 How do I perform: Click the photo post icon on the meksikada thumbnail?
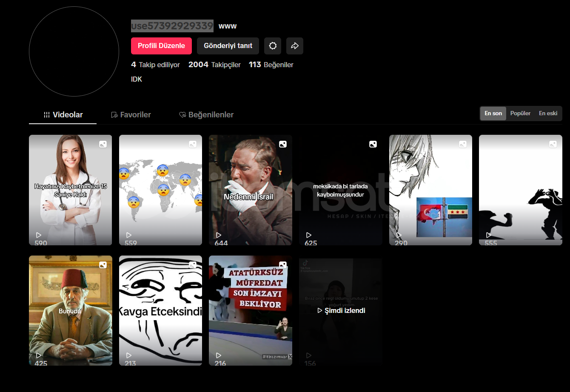point(373,144)
